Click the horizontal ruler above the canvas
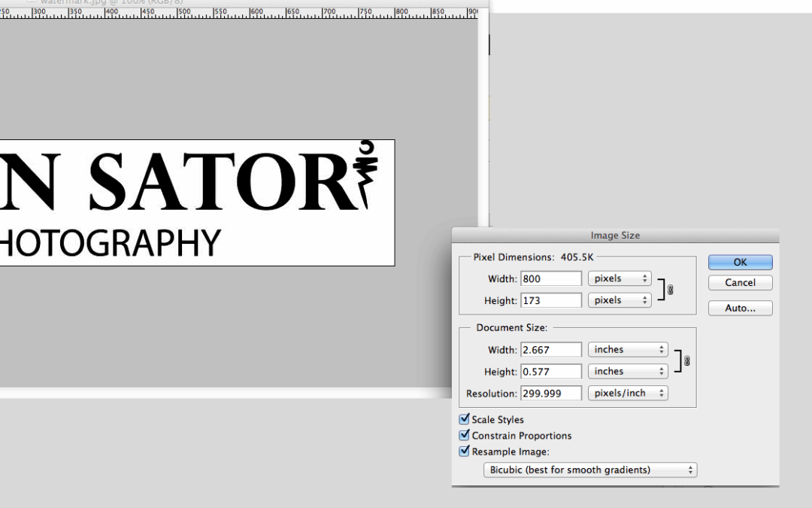This screenshot has width=812, height=508. click(x=239, y=14)
